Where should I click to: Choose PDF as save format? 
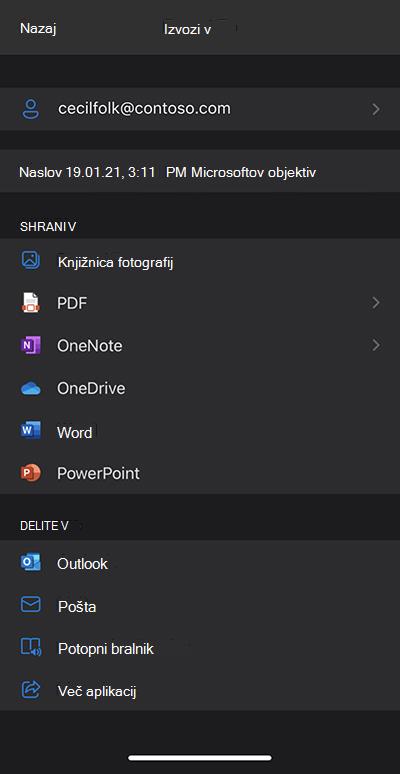[200, 303]
